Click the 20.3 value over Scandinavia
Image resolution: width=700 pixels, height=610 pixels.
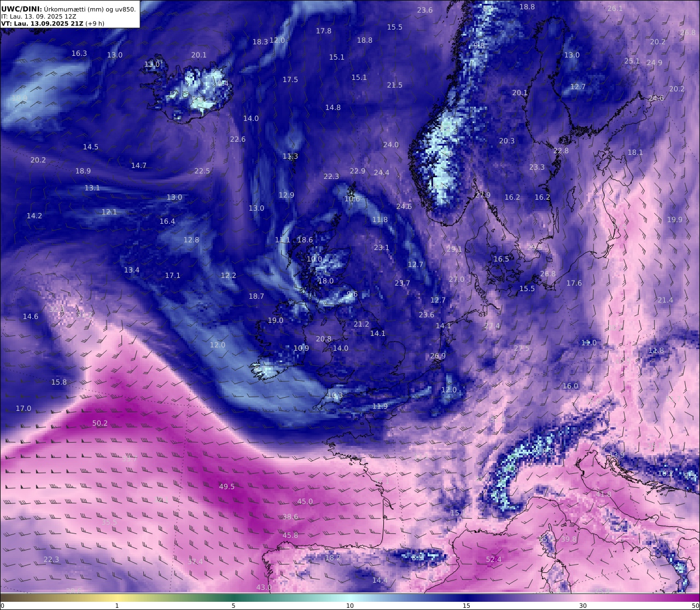(x=507, y=141)
